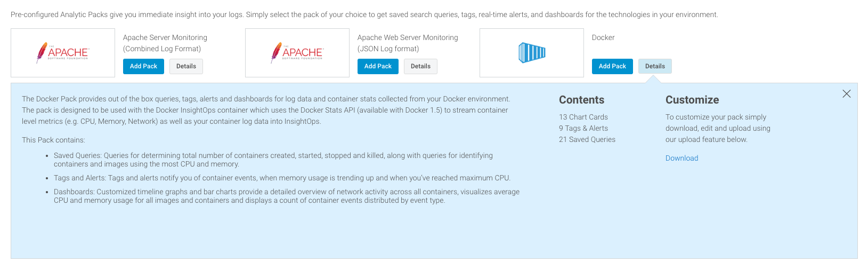Click the Customize heading
Viewport: 868px width, 261px height.
[x=692, y=100]
